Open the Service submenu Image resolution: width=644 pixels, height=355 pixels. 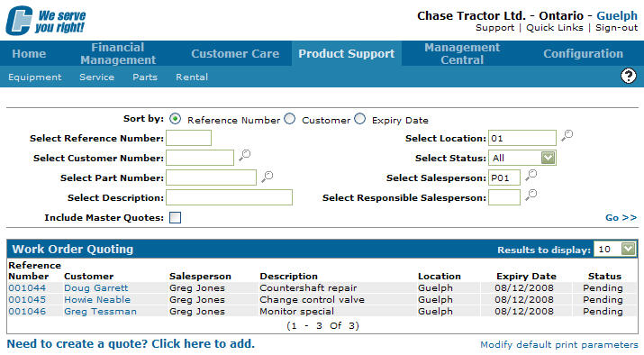coord(97,77)
